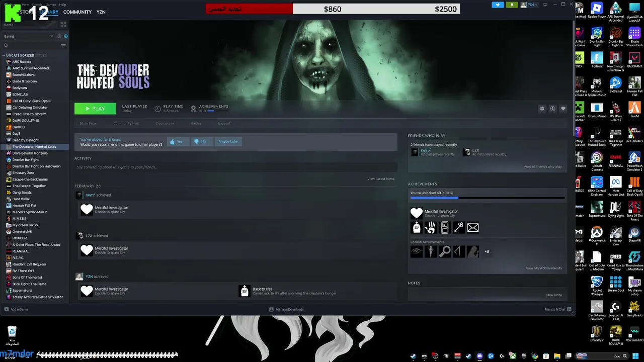Add game to favorites heart icon
Viewport: 644px width, 362px height.
point(563,109)
